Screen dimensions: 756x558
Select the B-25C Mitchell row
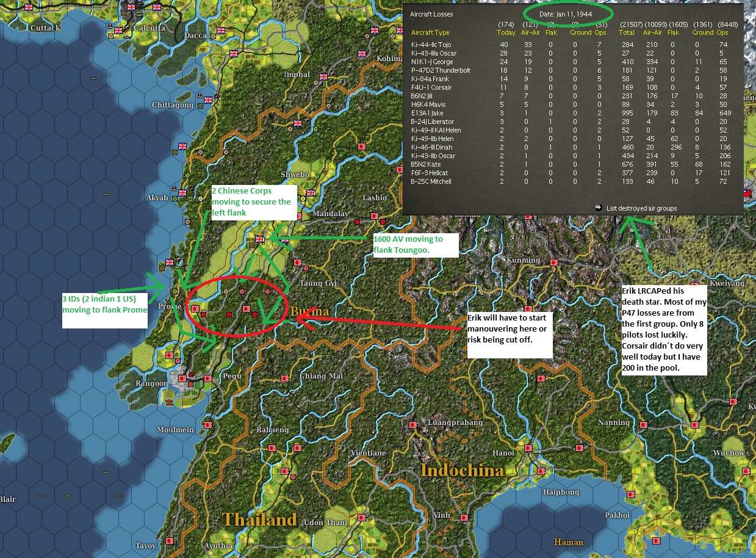tap(571, 181)
